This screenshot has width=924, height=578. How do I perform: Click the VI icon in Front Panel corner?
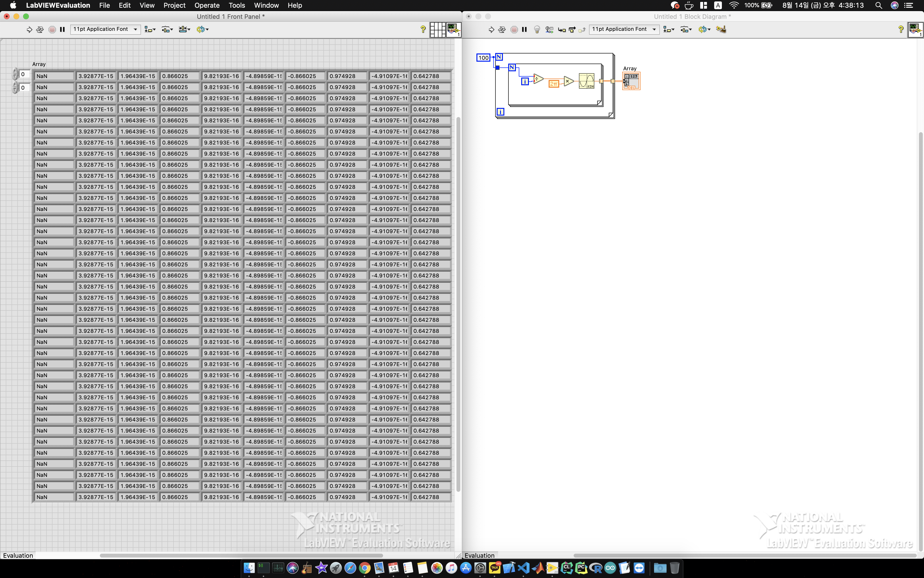[454, 29]
